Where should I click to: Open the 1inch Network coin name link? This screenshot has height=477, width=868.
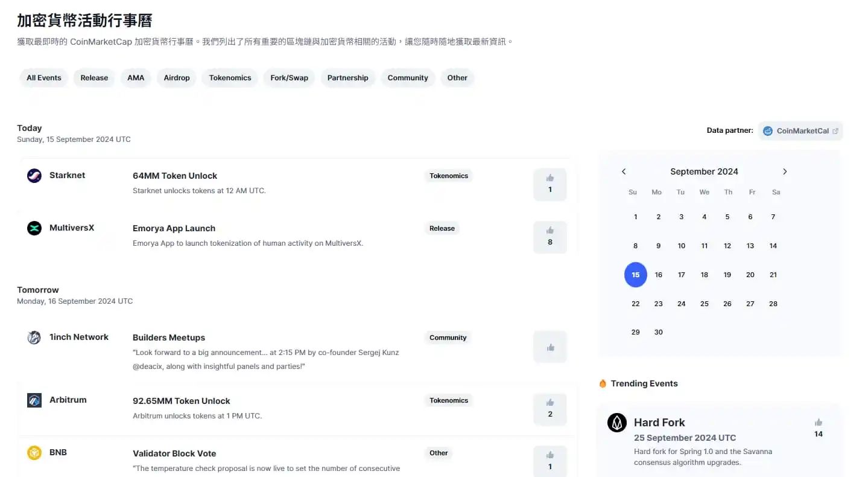pyautogui.click(x=79, y=337)
